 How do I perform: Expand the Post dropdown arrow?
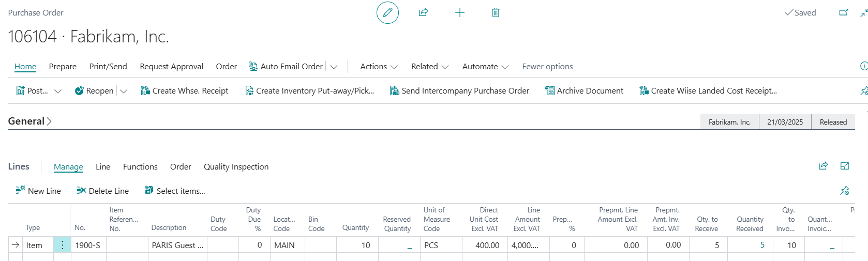pyautogui.click(x=58, y=91)
